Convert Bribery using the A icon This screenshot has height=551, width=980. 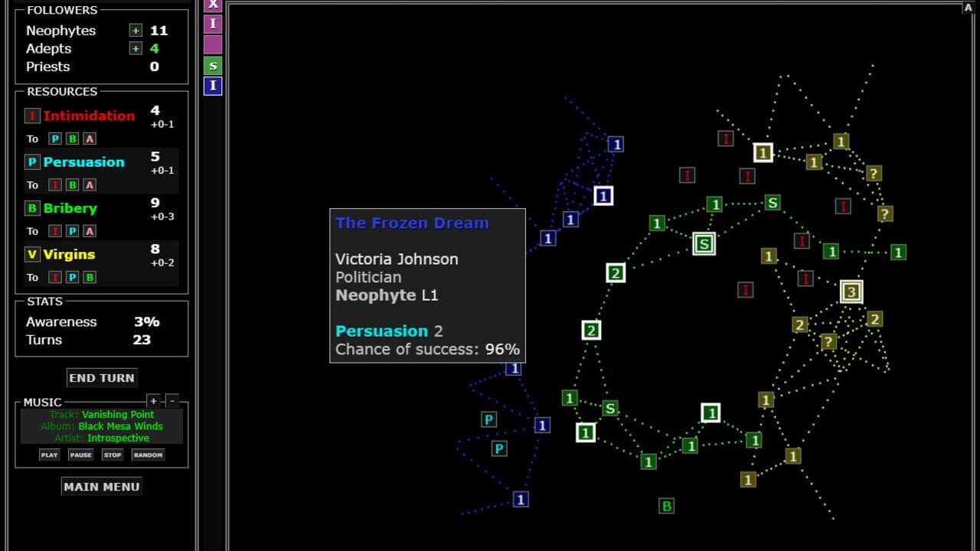pos(90,230)
